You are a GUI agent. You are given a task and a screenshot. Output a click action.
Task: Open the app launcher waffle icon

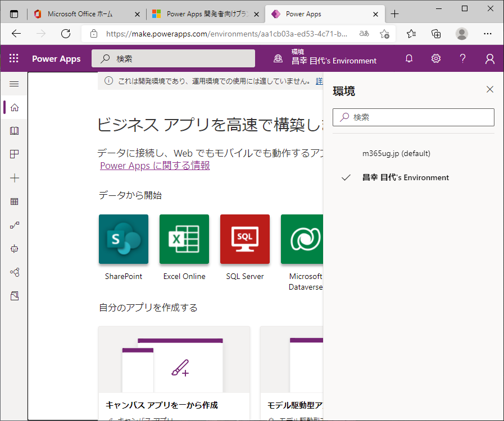point(14,58)
